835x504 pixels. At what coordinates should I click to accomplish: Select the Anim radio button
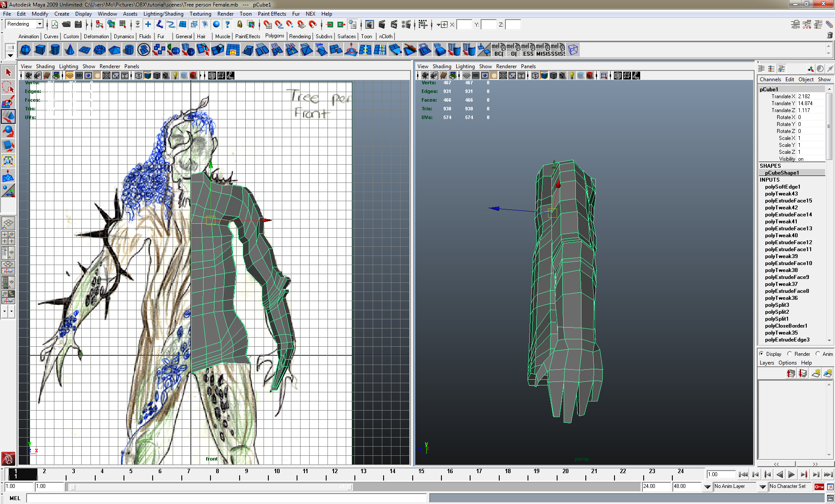[x=818, y=354]
